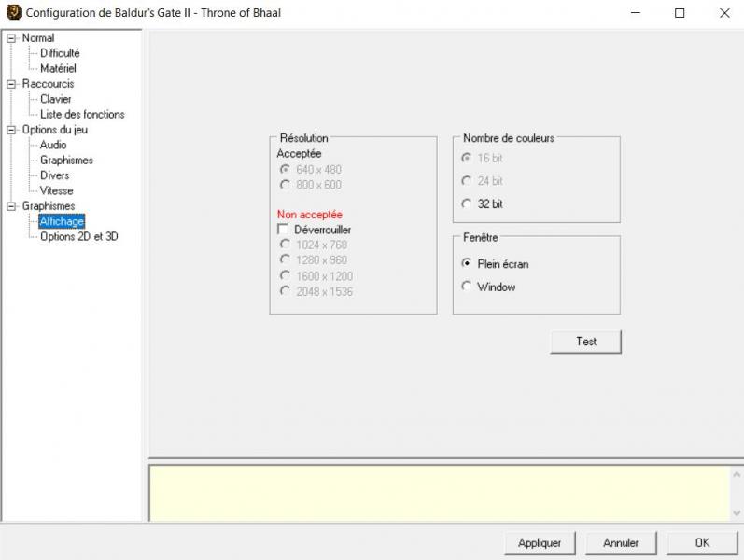Select 640 x 480 resolution
The height and width of the screenshot is (560, 744).
[311, 170]
